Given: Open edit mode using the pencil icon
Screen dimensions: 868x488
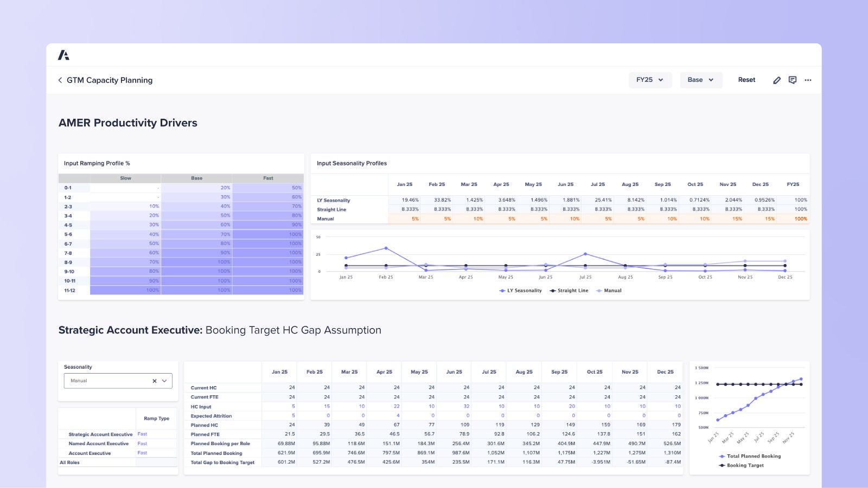Looking at the screenshot, I should click(776, 80).
